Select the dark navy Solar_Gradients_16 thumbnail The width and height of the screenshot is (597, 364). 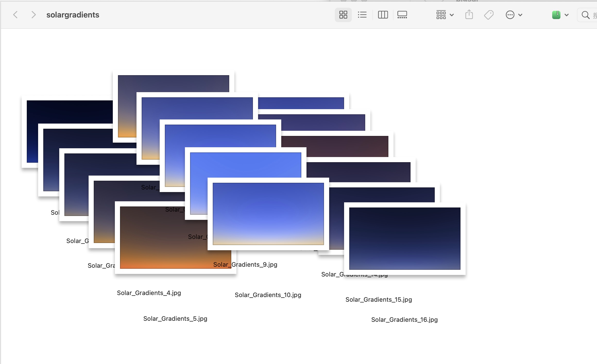click(405, 238)
